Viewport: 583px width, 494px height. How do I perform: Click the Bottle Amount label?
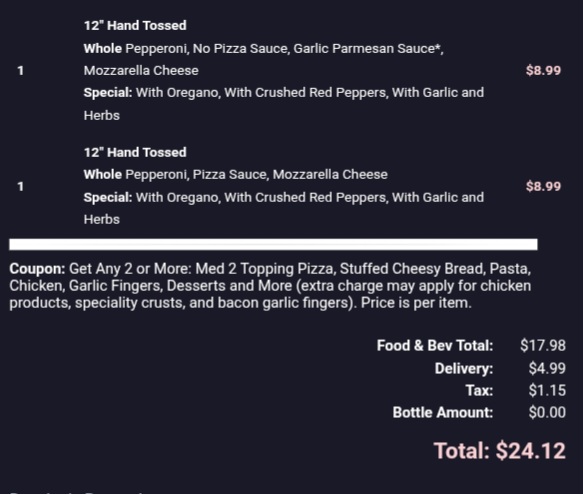pyautogui.click(x=443, y=413)
